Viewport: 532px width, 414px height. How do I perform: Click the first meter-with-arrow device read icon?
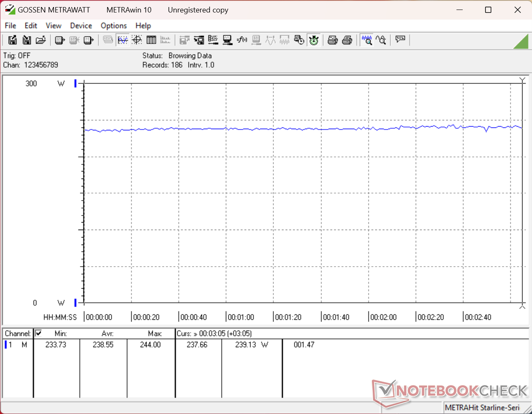click(x=60, y=40)
